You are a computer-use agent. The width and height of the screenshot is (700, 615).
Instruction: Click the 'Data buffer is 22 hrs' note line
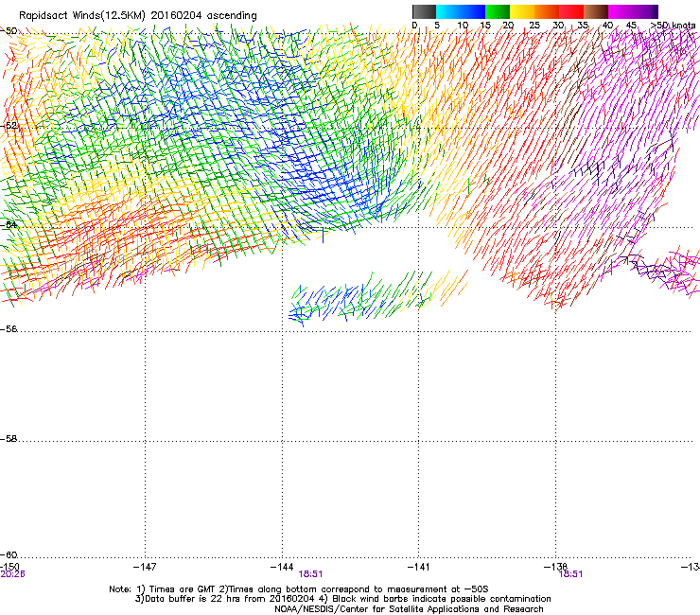click(x=342, y=599)
